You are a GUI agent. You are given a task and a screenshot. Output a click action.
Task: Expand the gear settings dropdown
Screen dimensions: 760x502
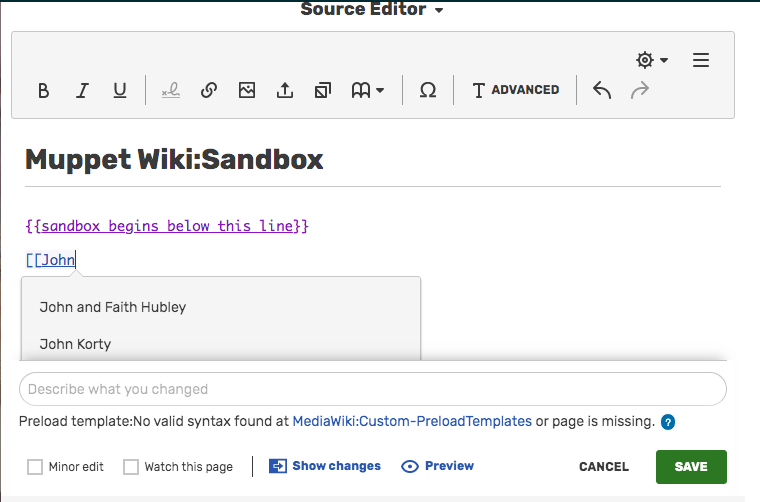pos(652,60)
